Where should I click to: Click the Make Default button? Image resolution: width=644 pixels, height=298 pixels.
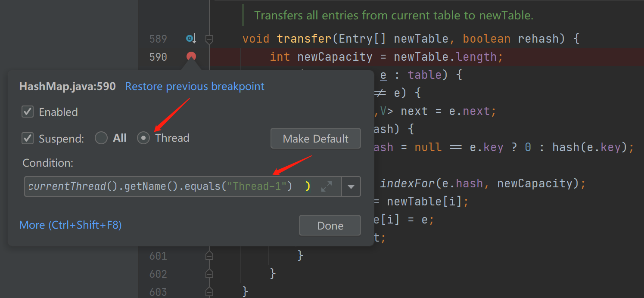315,139
